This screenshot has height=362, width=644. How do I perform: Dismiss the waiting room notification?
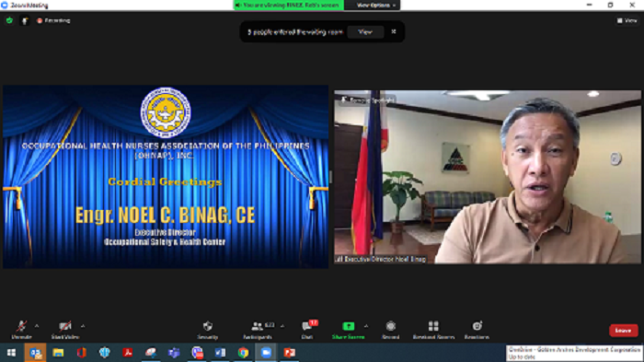click(x=394, y=31)
